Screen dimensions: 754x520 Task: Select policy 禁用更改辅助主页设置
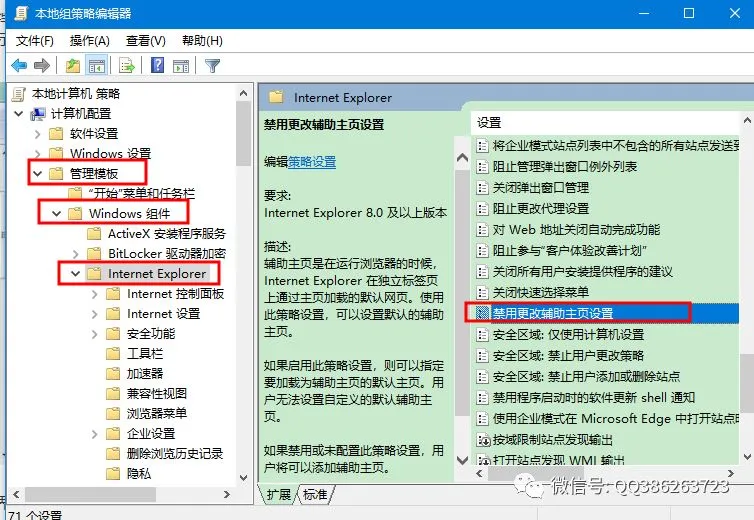553,314
